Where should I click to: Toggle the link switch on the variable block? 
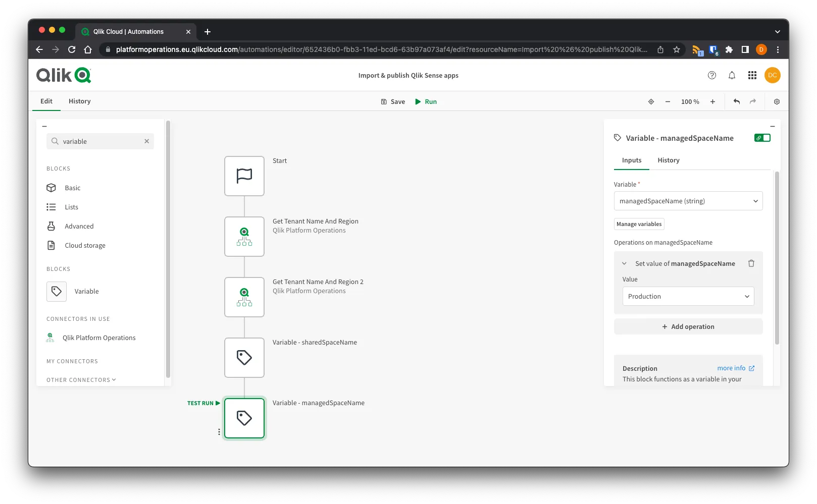tap(762, 137)
